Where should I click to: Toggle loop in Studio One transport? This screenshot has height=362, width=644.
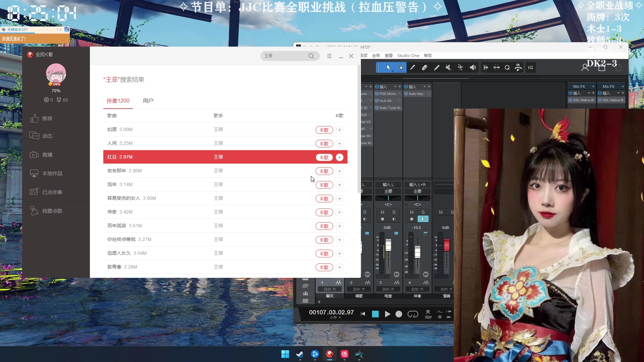coord(413,314)
